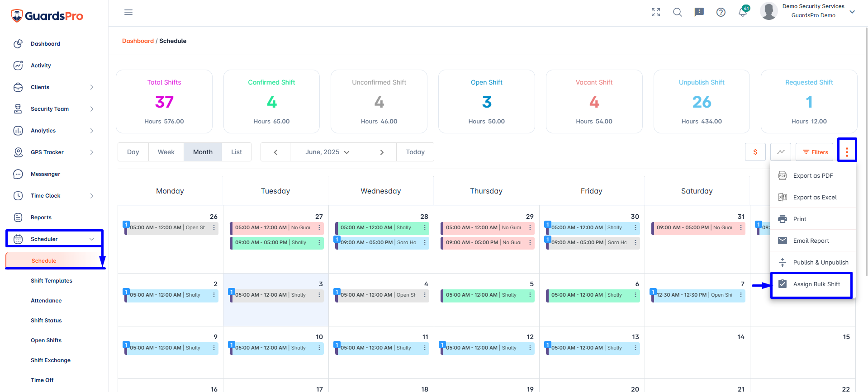Jump to Today button
The image size is (868, 392).
pos(415,152)
